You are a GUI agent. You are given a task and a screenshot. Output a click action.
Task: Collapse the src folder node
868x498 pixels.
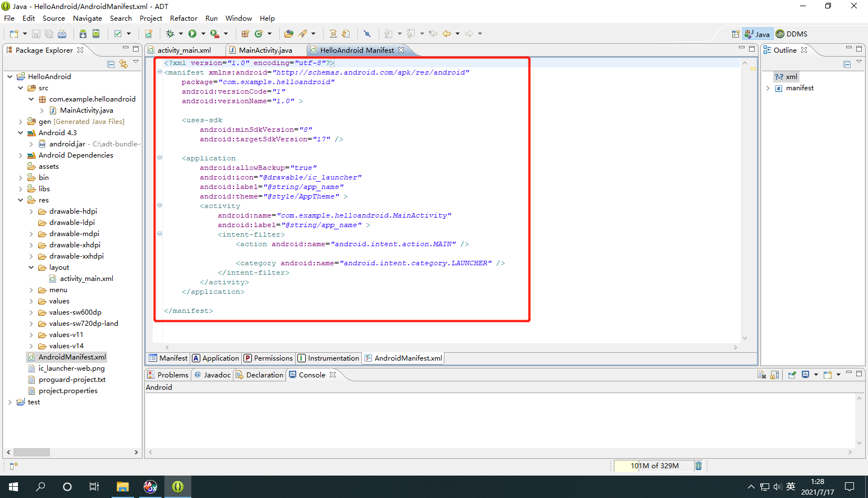[20, 87]
